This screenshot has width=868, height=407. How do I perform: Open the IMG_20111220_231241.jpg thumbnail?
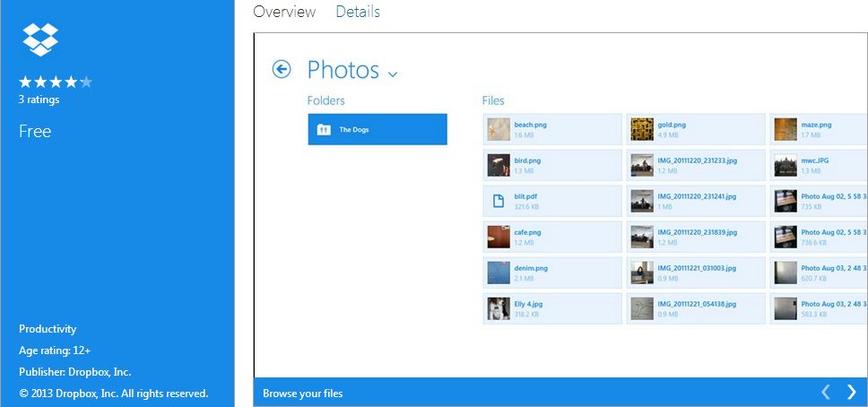(x=642, y=201)
